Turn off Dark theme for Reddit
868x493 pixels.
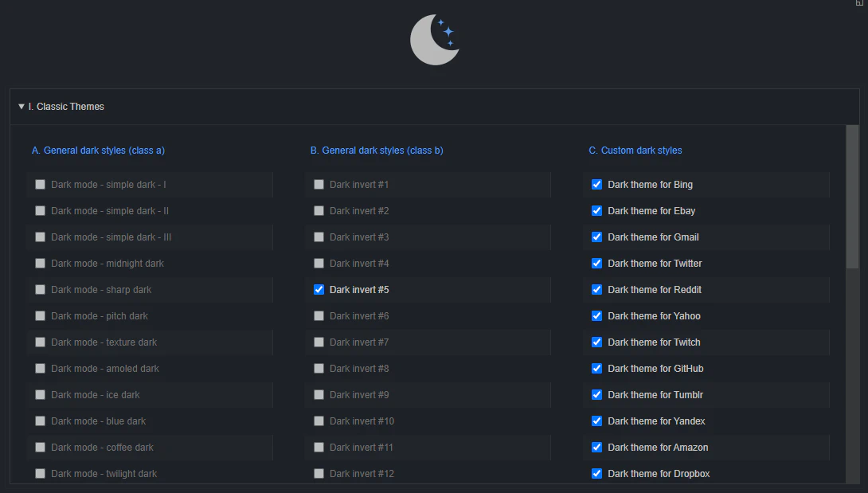[x=596, y=290]
